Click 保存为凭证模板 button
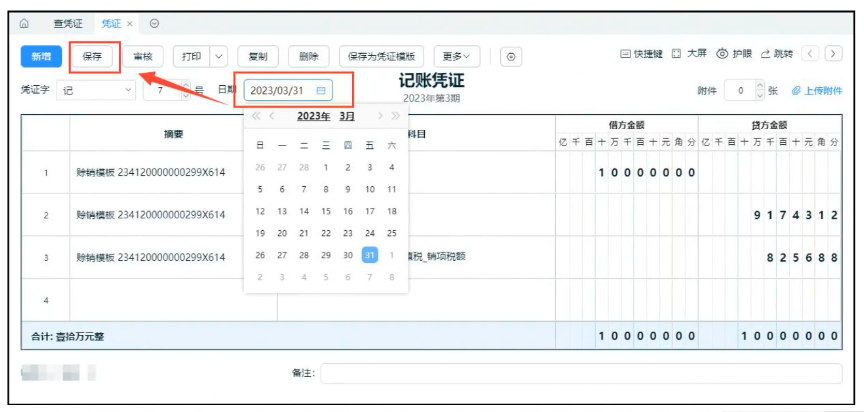 [381, 56]
